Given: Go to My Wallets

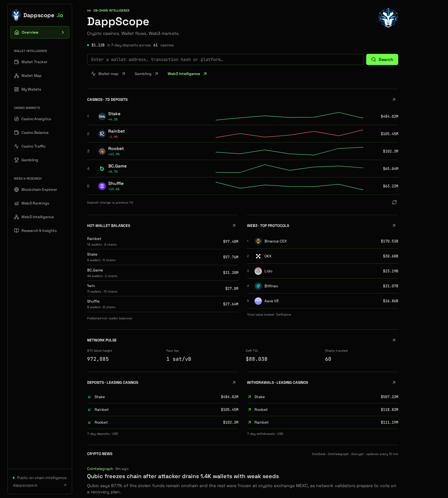Looking at the screenshot, I should pos(40,89).
